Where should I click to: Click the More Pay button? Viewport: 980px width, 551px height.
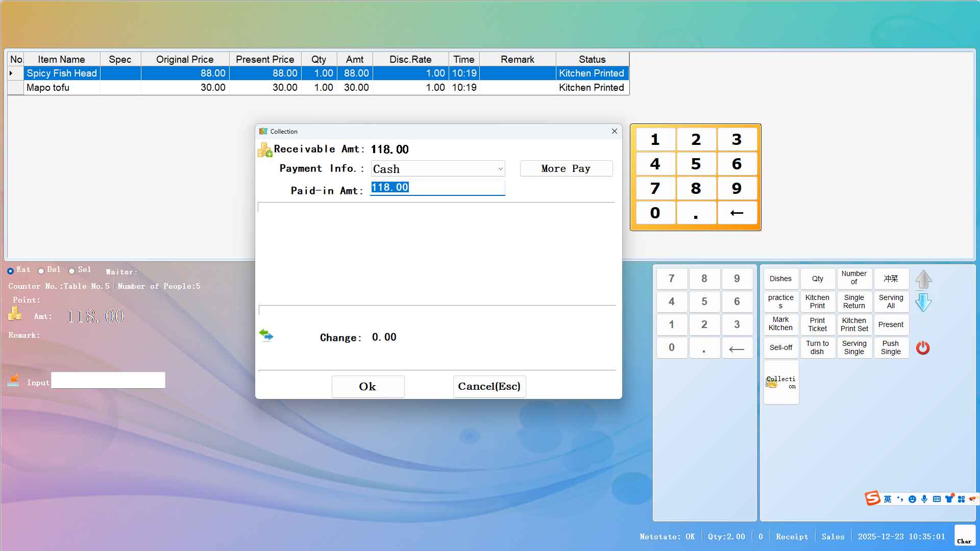pos(566,169)
